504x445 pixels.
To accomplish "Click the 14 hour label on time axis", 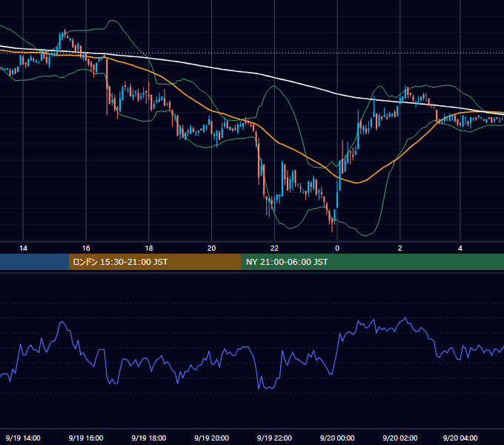I will (x=23, y=248).
